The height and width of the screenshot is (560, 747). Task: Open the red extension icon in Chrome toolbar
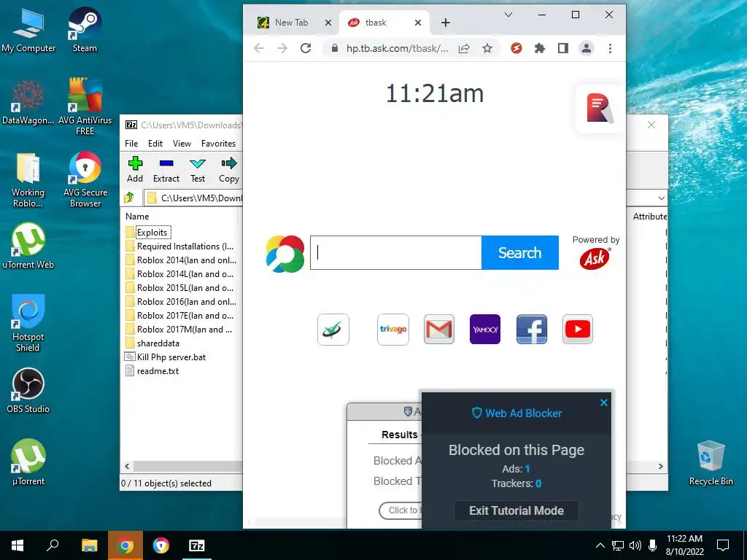[516, 48]
